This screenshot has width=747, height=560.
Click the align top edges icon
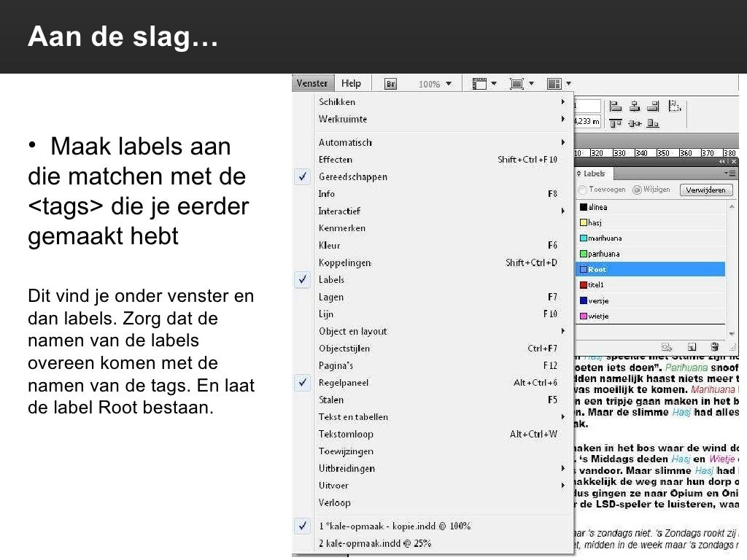pyautogui.click(x=616, y=123)
